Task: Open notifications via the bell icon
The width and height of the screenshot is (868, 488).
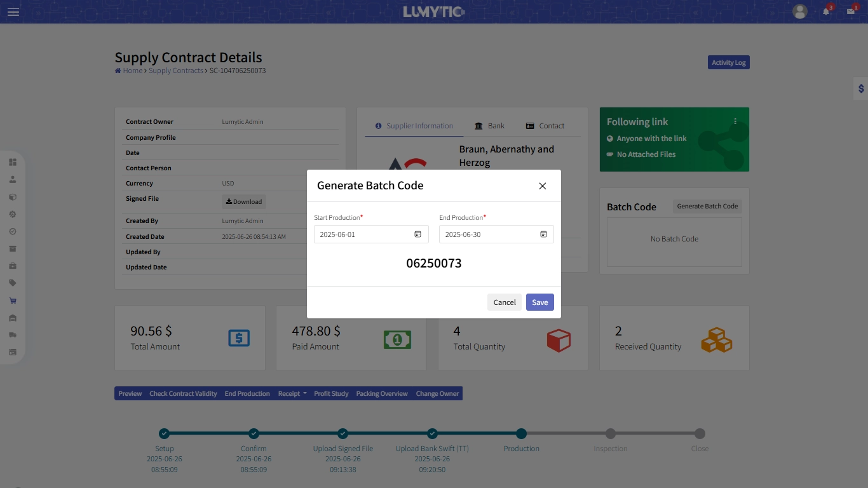Action: [x=825, y=11]
